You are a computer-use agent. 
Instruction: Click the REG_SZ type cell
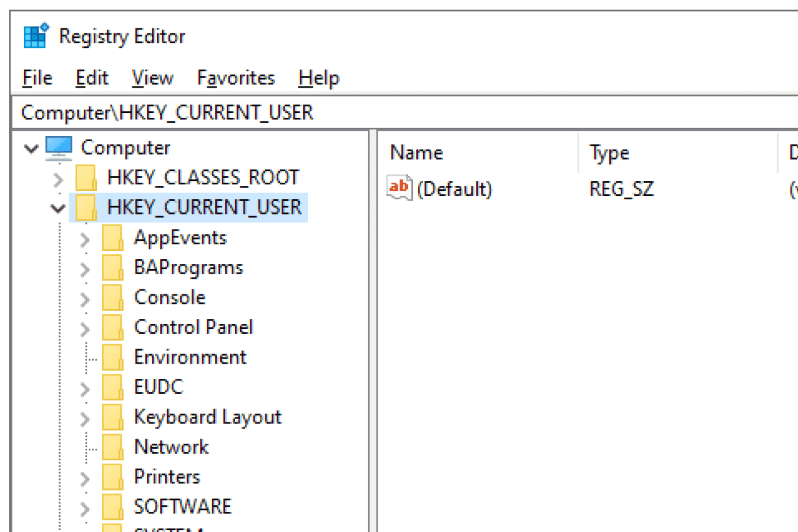pos(622,188)
